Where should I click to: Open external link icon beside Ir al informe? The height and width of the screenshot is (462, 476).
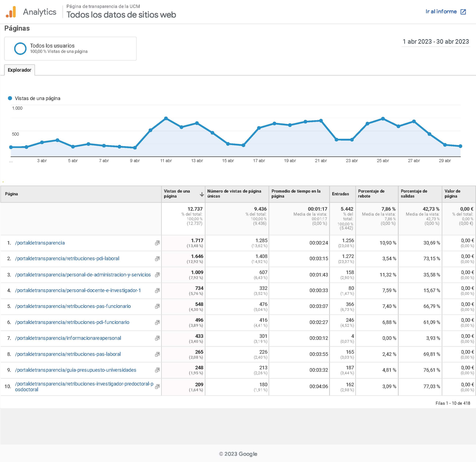(463, 12)
